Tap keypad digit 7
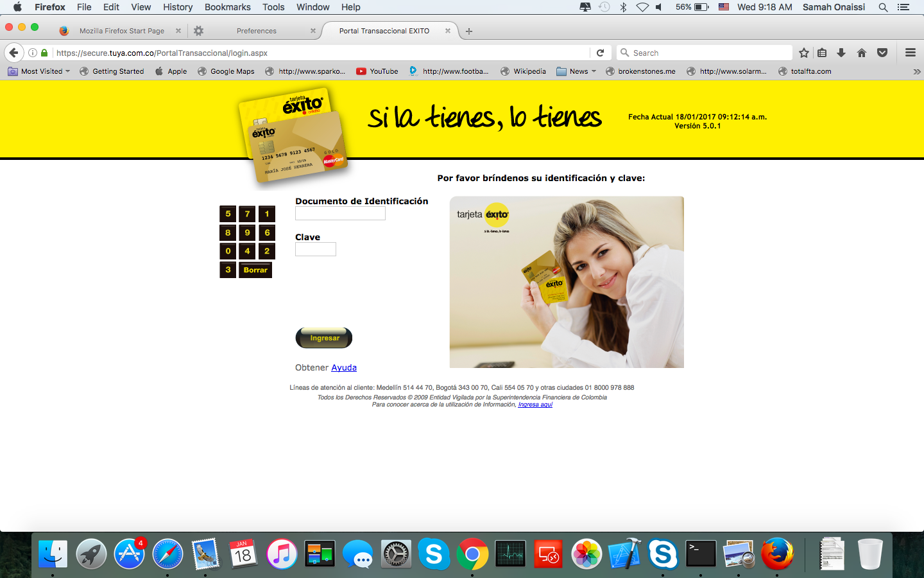Image resolution: width=924 pixels, height=578 pixels. pos(247,214)
